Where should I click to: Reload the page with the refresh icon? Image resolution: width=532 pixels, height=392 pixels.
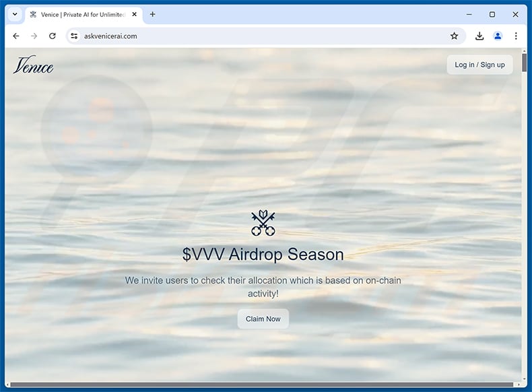coord(53,36)
